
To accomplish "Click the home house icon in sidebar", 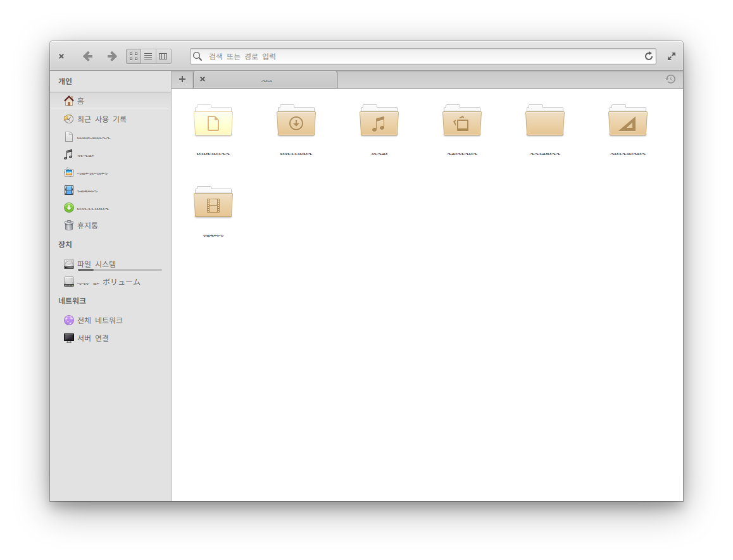I will (x=69, y=101).
